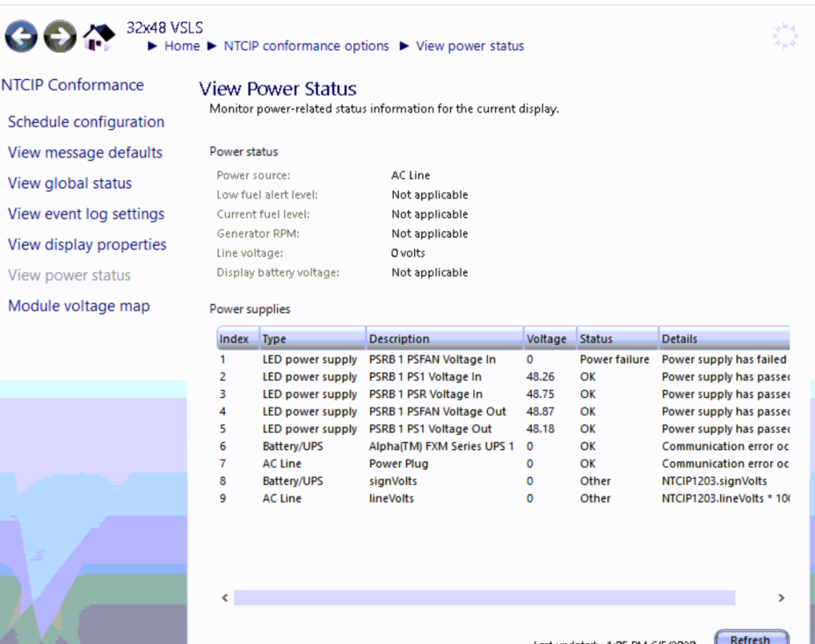Select View message defaults in the sidebar
The width and height of the screenshot is (815, 644).
84,153
